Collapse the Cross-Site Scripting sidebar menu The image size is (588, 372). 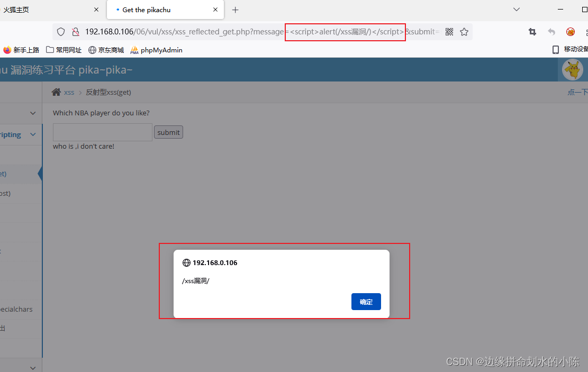33,134
